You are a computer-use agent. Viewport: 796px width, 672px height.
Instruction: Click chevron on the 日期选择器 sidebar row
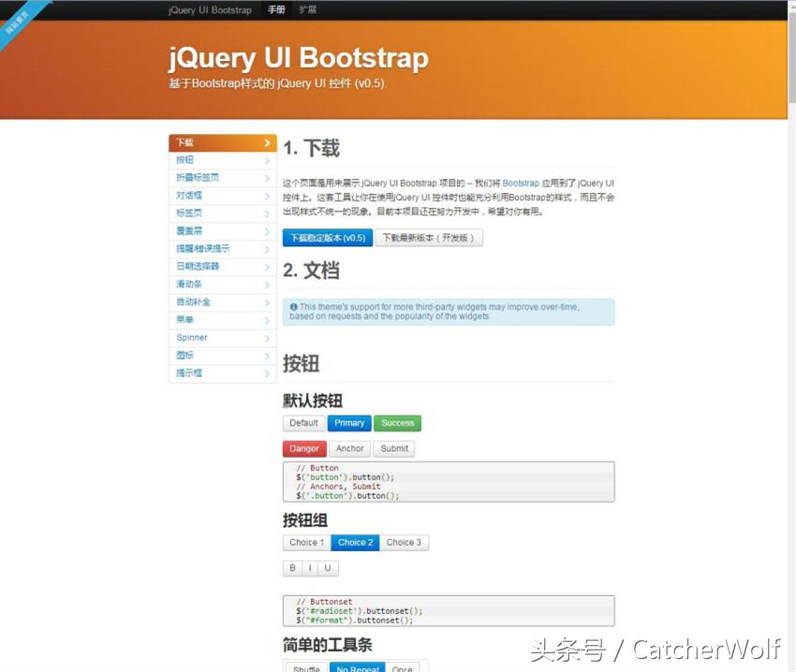tap(267, 267)
